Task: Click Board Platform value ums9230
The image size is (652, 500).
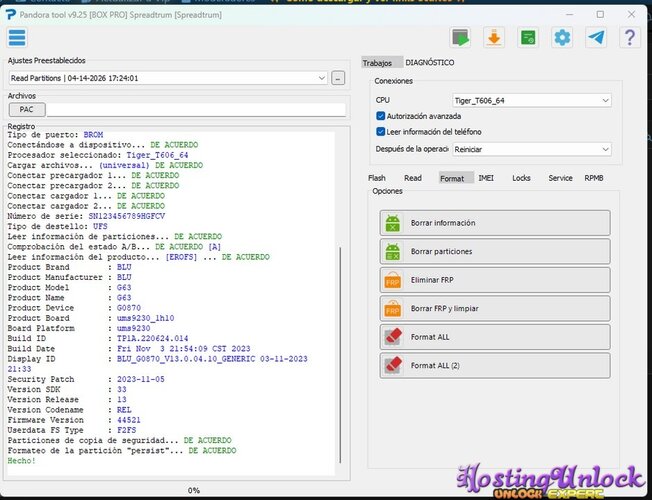Action: click(133, 328)
